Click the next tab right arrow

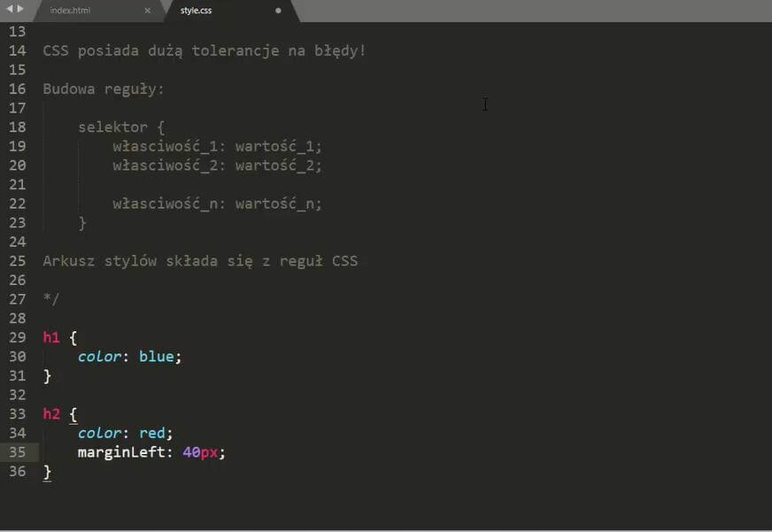coord(20,9)
